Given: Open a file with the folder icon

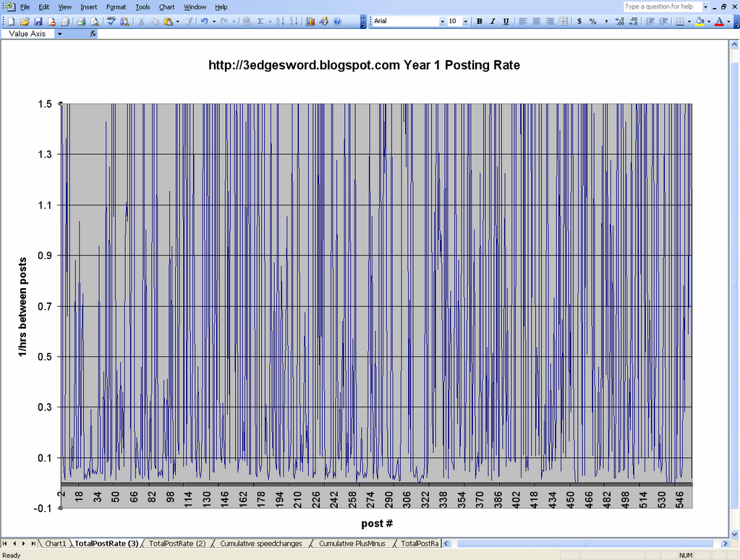Looking at the screenshot, I should point(25,21).
